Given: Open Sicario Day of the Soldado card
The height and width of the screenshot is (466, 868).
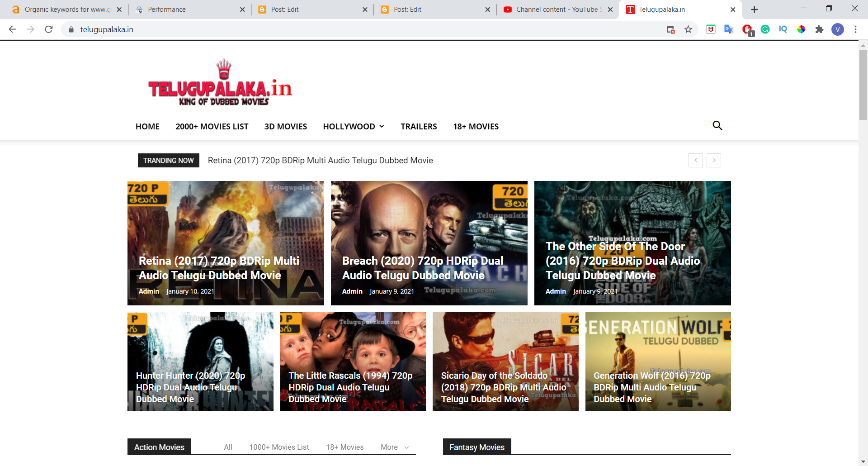Looking at the screenshot, I should [x=505, y=361].
